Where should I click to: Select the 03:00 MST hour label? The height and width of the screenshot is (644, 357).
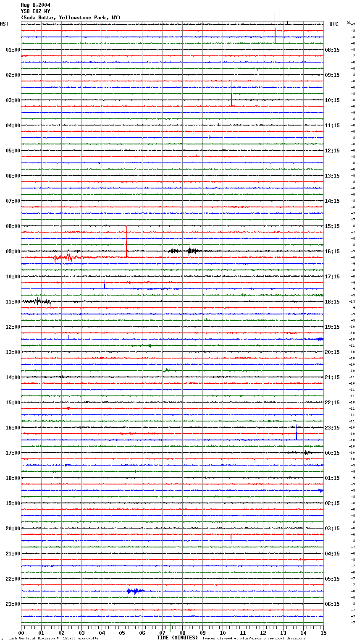(x=13, y=100)
